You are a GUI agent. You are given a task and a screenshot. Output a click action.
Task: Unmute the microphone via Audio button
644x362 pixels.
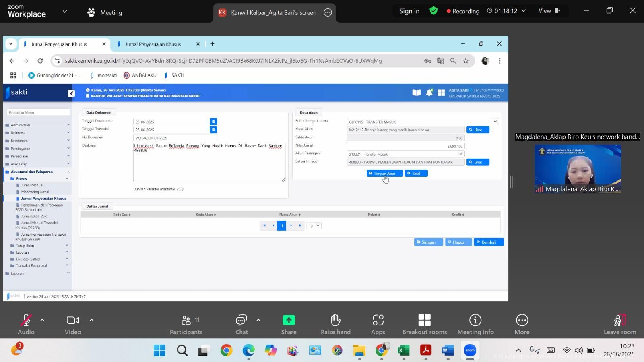[26, 325]
